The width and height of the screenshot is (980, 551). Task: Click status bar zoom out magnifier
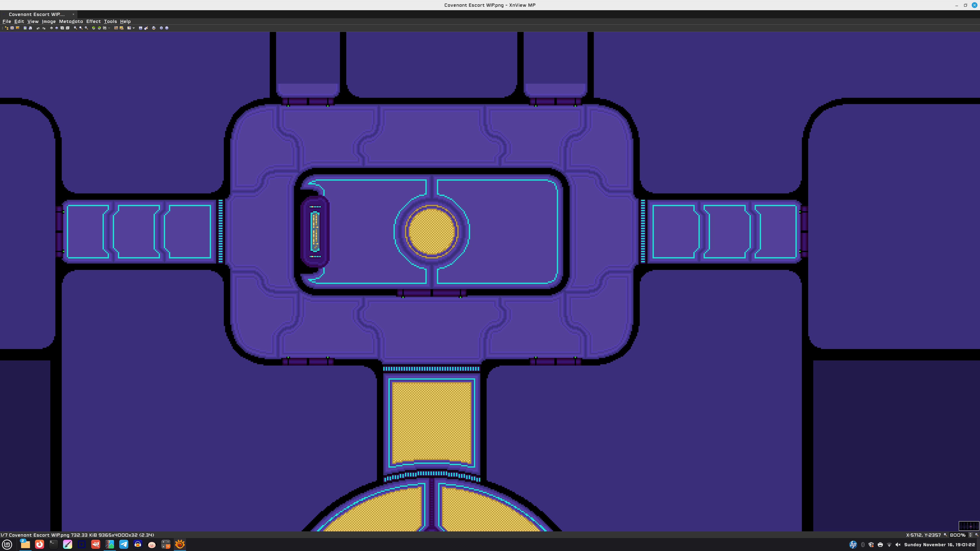point(945,535)
